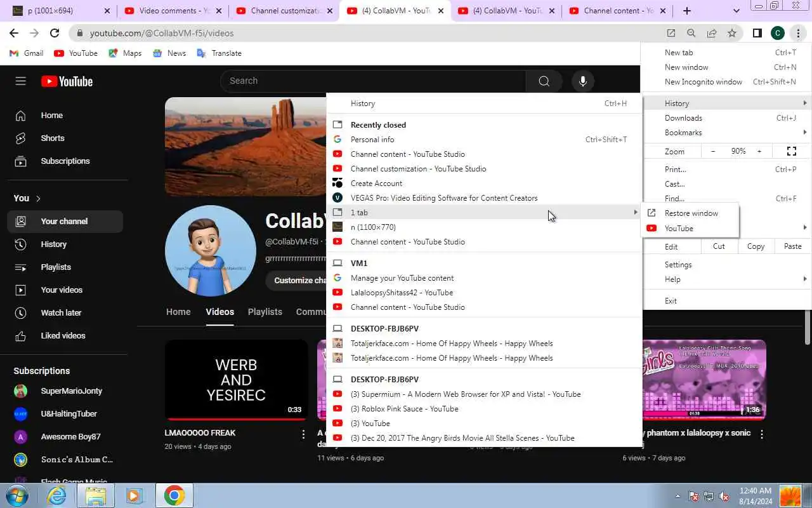
Task: Open Roblox Pink Sauce - YouTube entry
Action: tap(485, 409)
